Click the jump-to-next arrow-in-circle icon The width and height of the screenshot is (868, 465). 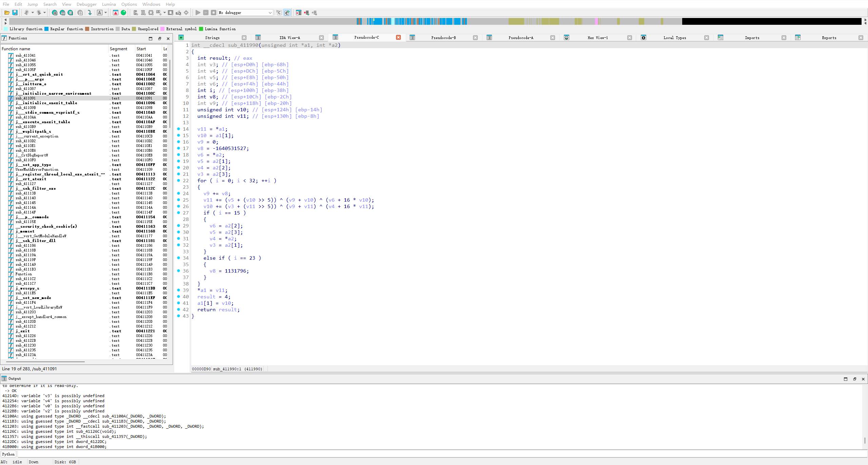pos(80,13)
